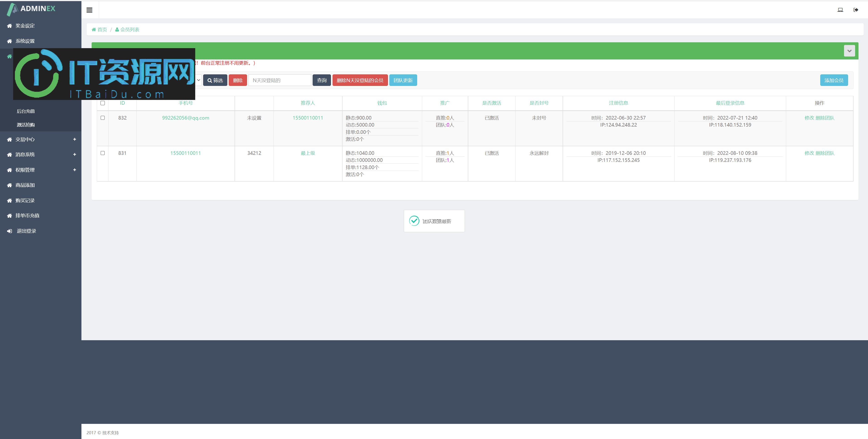
Task: Click home icon beside 购买记录
Action: pyautogui.click(x=10, y=201)
